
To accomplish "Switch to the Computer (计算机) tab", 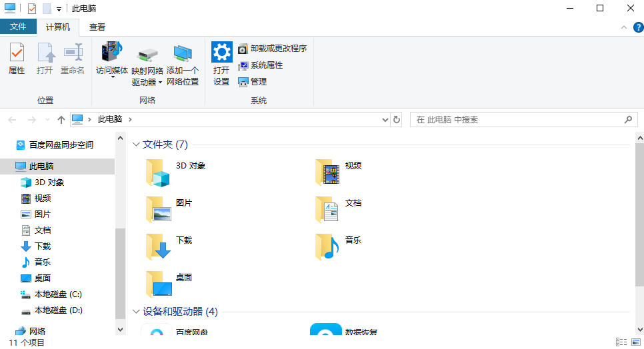I will tap(58, 27).
